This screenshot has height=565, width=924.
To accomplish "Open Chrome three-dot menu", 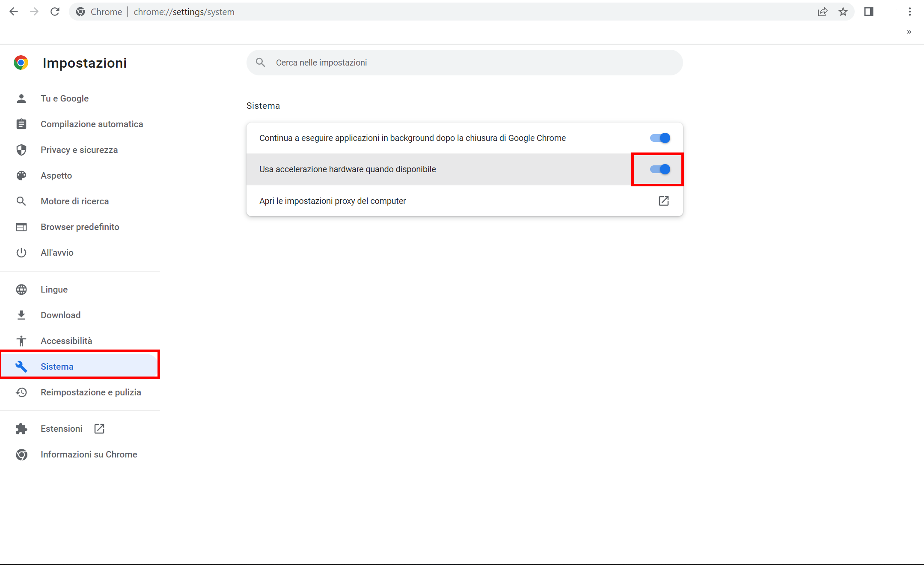I will (x=909, y=12).
